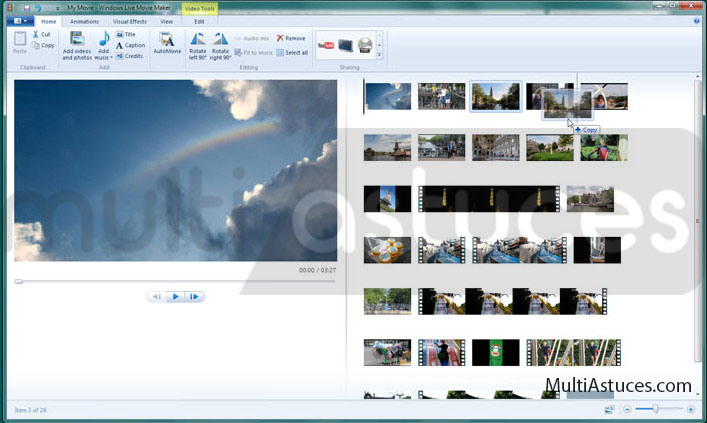Switch to the Animations tab
The height and width of the screenshot is (423, 707).
[85, 20]
